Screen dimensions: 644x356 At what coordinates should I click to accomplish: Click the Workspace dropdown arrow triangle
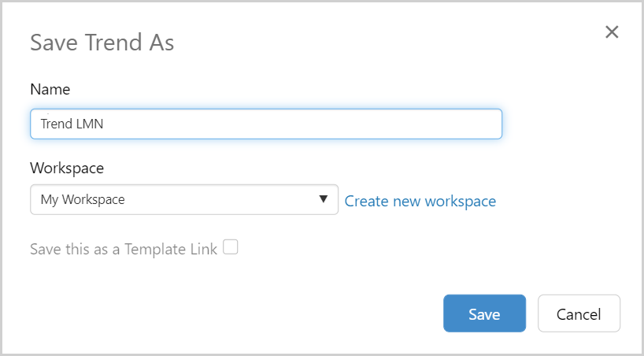click(x=323, y=199)
